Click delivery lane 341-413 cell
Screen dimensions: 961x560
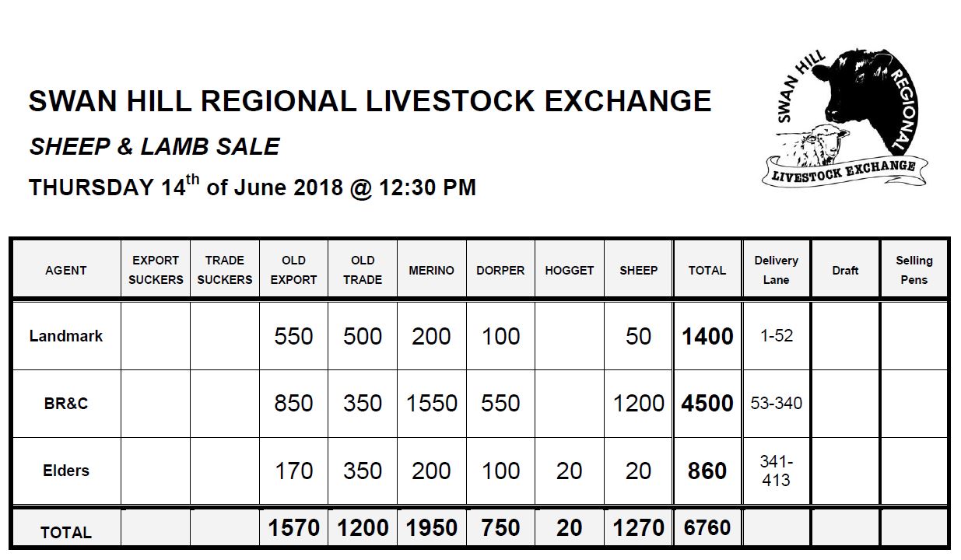pyautogui.click(x=776, y=471)
